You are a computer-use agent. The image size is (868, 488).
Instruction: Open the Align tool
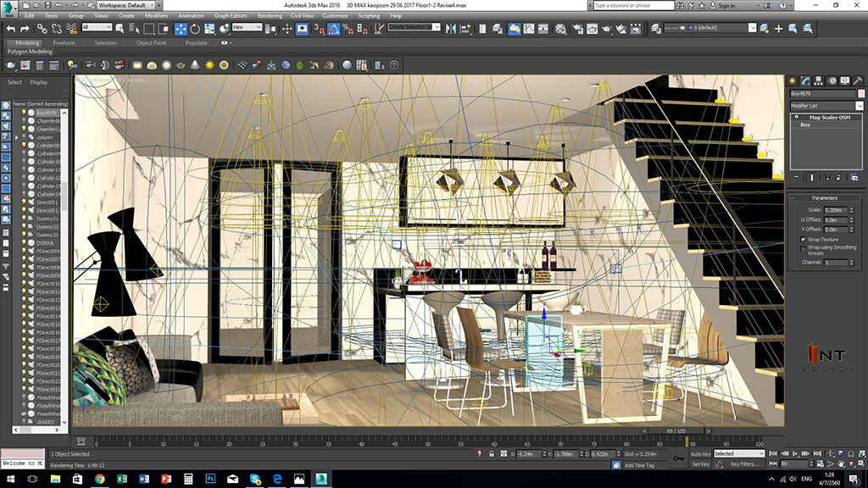[465, 28]
